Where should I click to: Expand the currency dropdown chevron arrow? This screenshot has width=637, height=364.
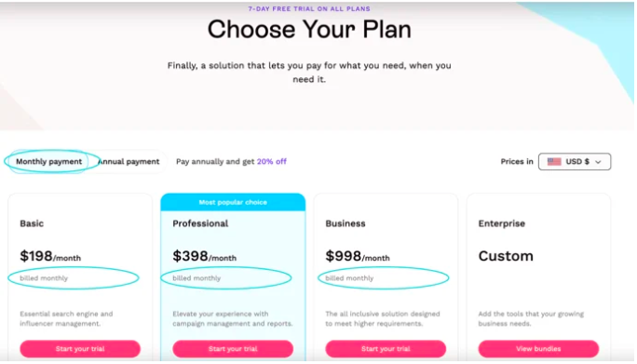[x=598, y=162]
